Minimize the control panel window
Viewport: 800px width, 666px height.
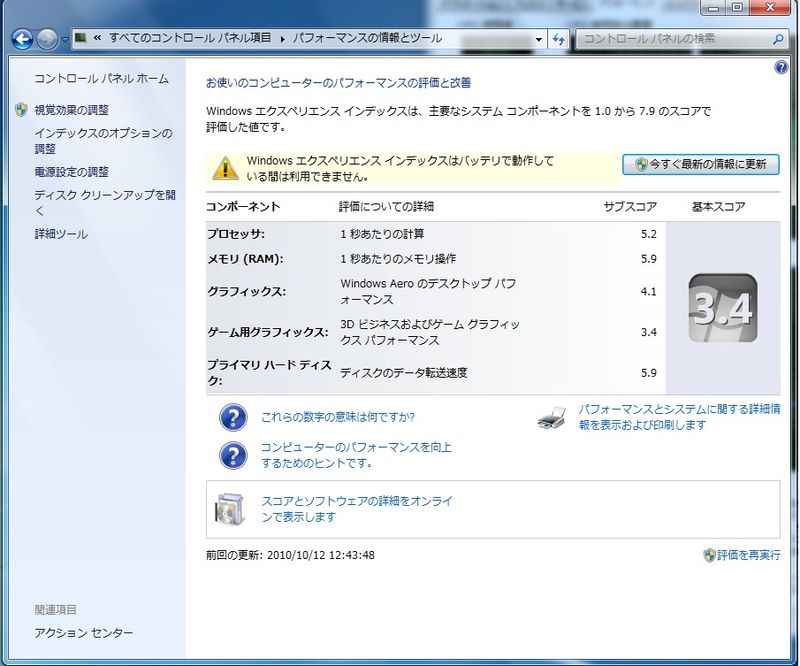(714, 7)
